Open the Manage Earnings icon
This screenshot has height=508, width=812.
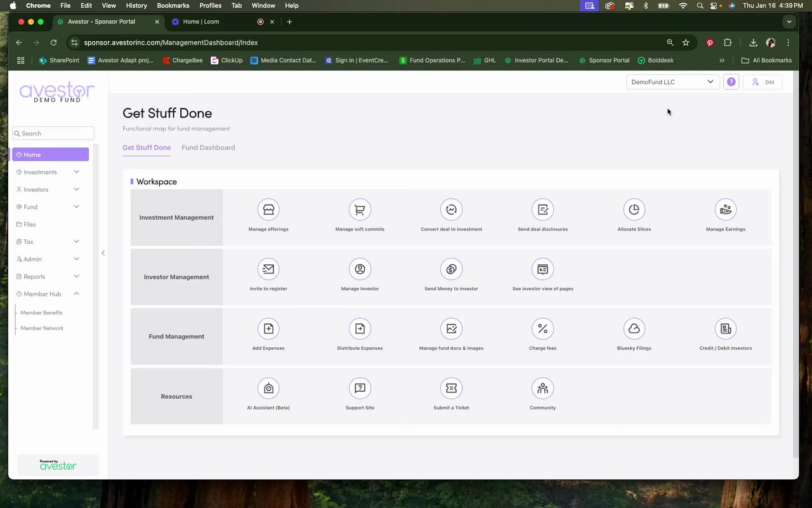tap(726, 210)
